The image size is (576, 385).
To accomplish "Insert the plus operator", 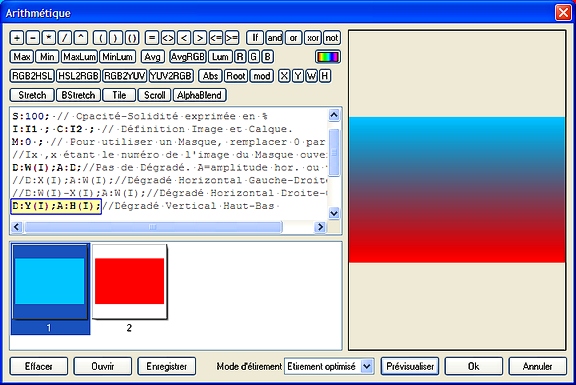I will tap(17, 38).
